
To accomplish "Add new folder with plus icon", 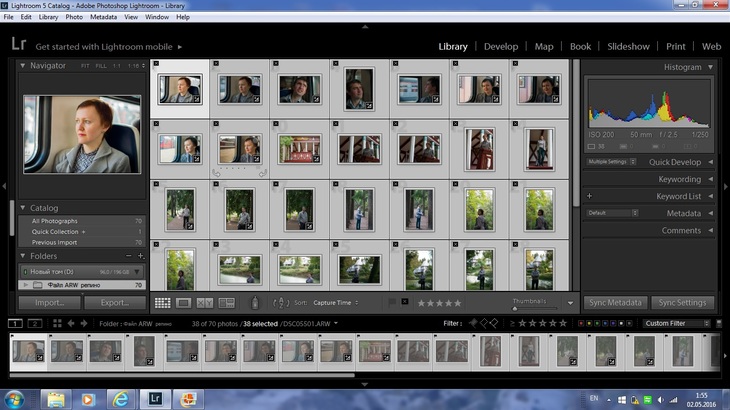I will pos(141,255).
